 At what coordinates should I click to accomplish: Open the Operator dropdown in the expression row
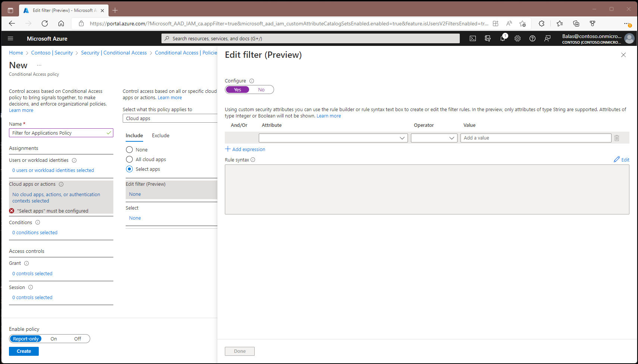434,138
